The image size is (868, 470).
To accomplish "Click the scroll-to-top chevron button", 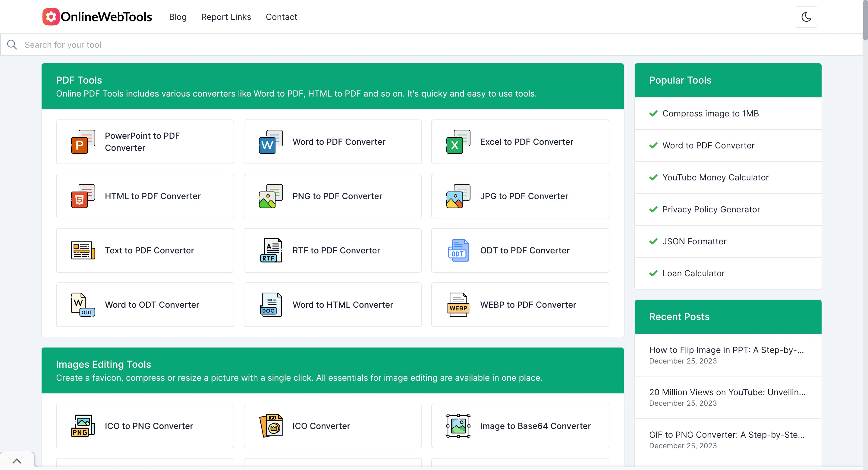I will (17, 461).
